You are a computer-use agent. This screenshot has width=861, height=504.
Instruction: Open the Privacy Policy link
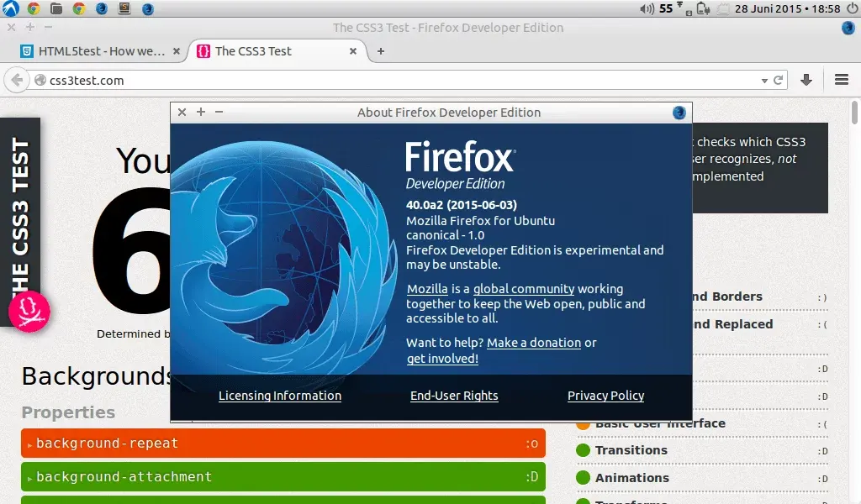coord(605,396)
